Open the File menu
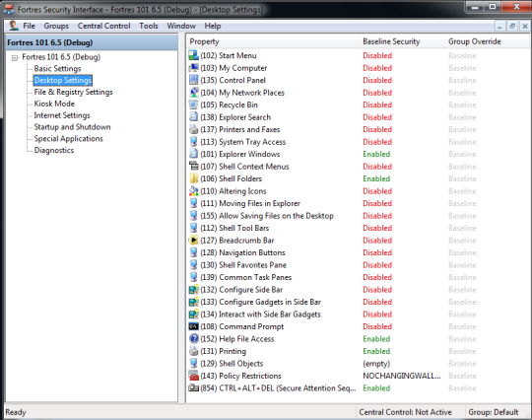532x420 pixels. click(x=29, y=26)
